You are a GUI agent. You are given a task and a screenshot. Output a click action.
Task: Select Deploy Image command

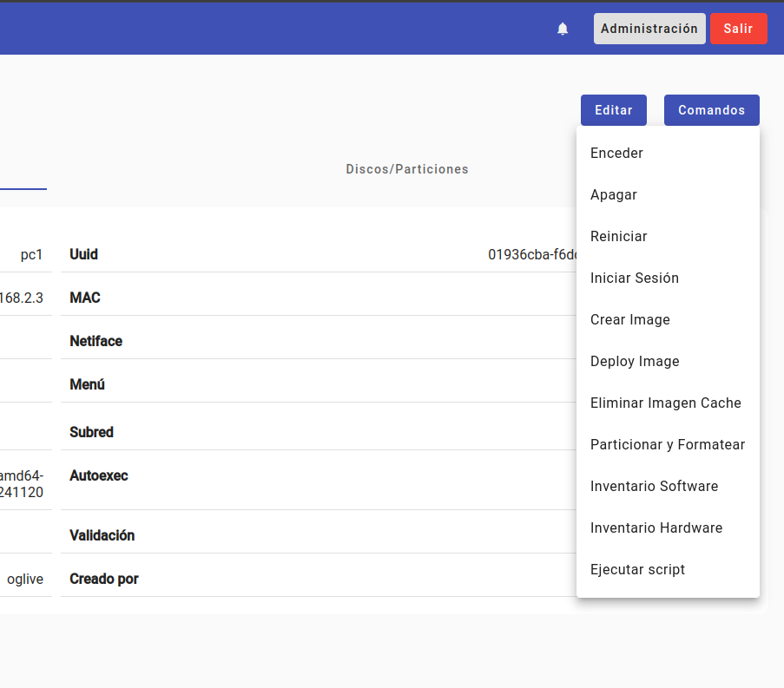tap(635, 362)
